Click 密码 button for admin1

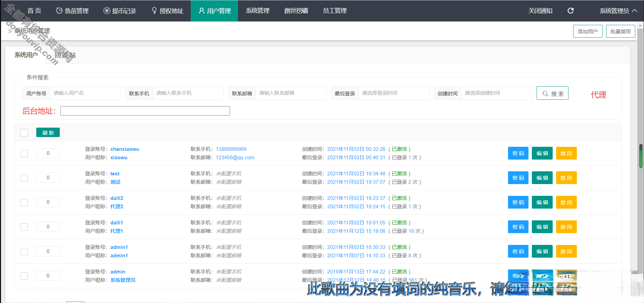[x=518, y=251]
